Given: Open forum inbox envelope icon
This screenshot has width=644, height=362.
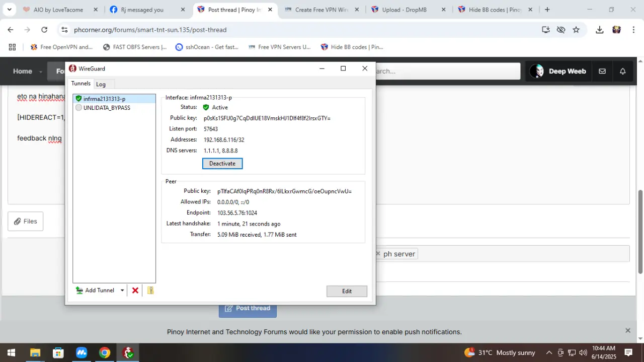Looking at the screenshot, I should (602, 71).
